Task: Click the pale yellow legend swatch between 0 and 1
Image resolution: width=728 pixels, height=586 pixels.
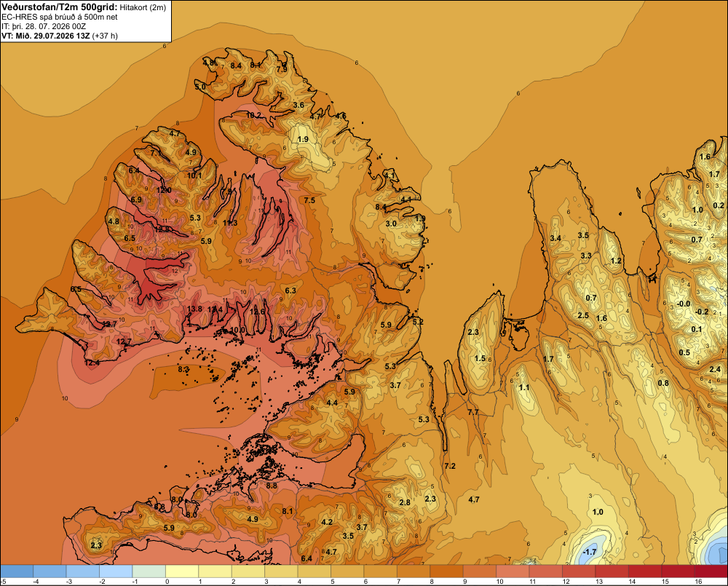Action: pos(182,571)
